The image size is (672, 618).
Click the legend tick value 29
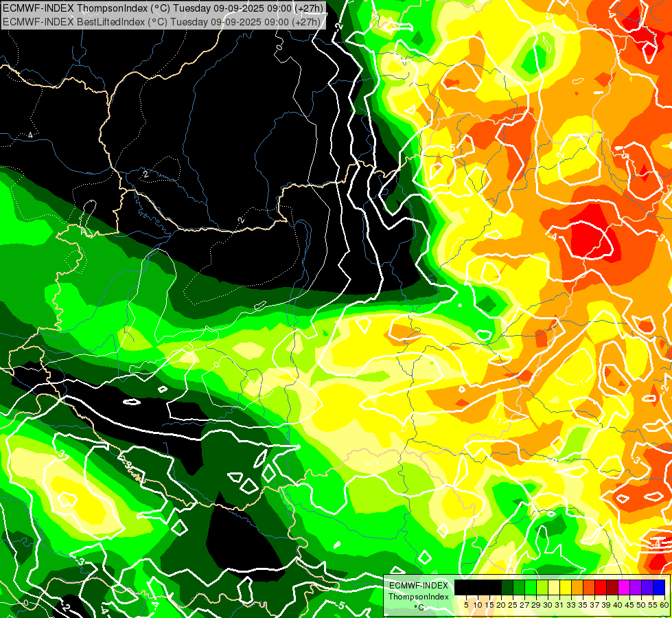click(536, 605)
